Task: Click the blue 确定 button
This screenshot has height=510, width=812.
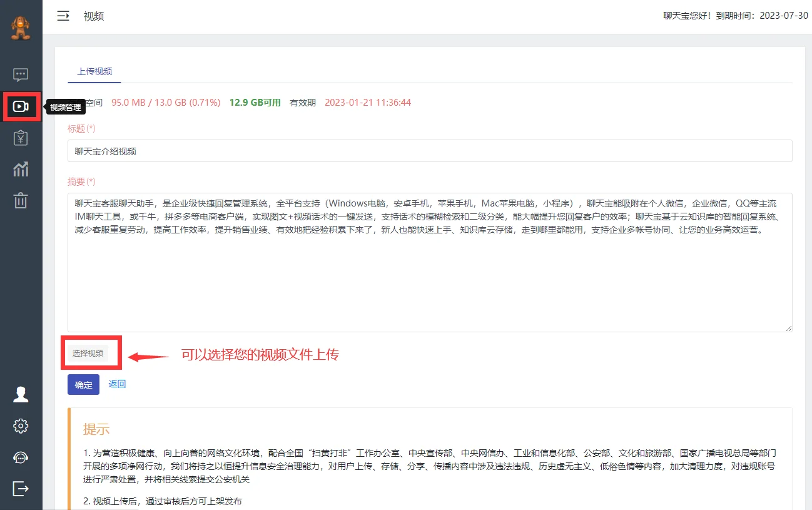Action: pyautogui.click(x=83, y=384)
